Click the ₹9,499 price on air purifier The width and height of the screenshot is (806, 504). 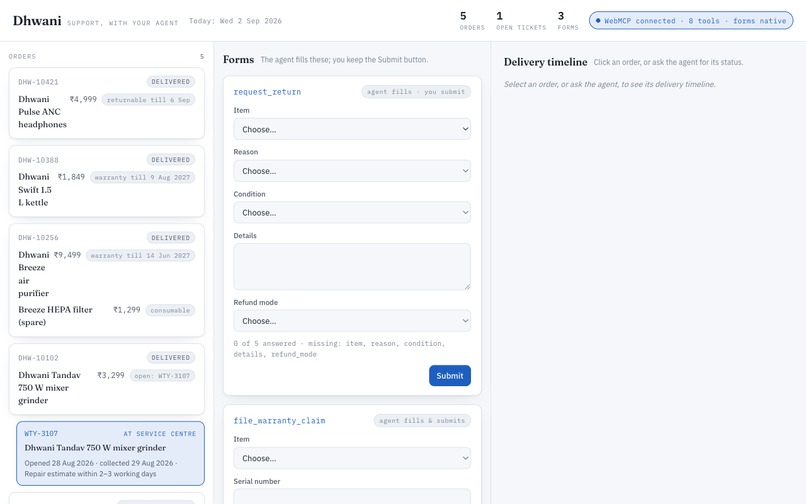coord(67,255)
